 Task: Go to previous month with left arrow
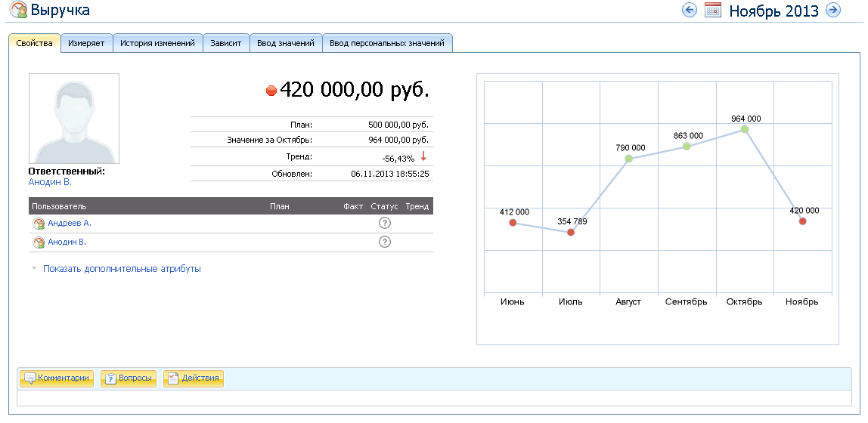pos(689,10)
